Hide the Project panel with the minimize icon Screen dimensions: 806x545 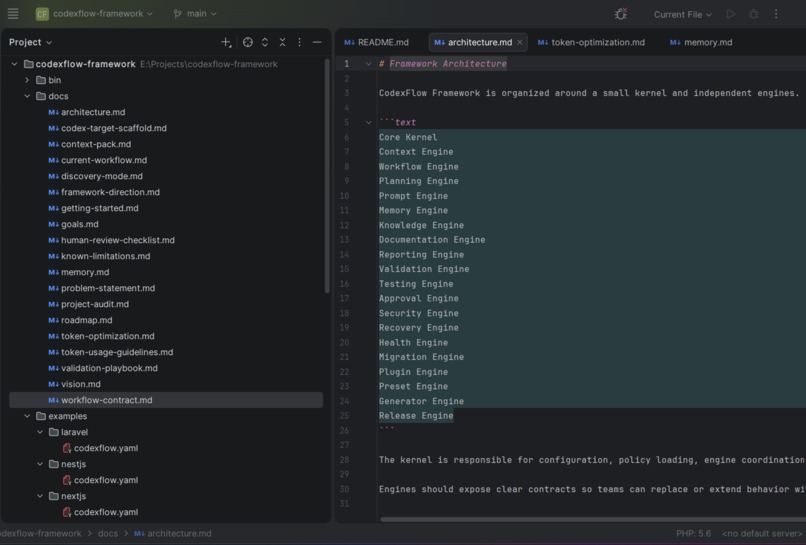coord(317,42)
